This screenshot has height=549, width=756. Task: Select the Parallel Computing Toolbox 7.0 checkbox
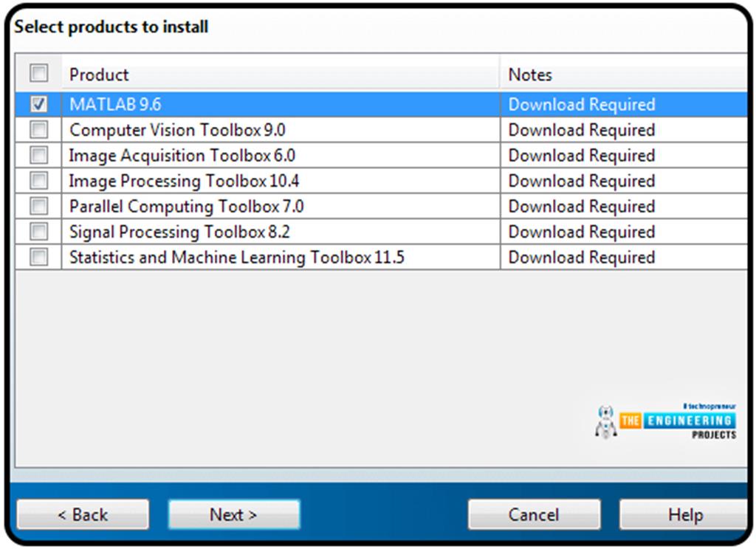(38, 207)
